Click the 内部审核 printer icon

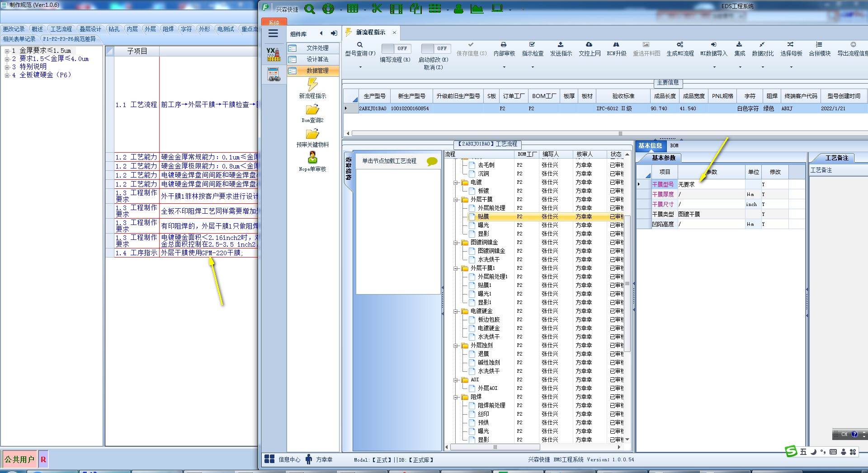pyautogui.click(x=504, y=45)
